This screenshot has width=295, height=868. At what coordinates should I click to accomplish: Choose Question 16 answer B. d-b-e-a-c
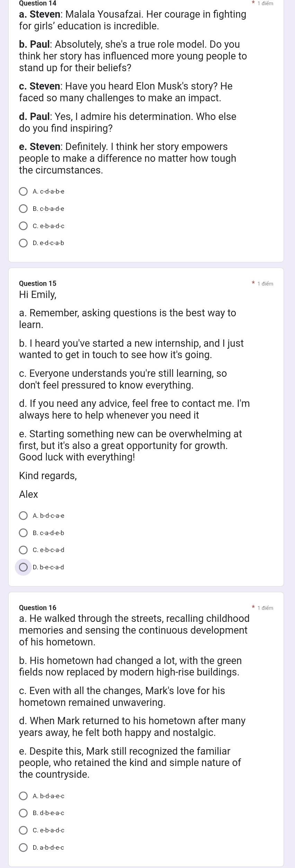(23, 813)
